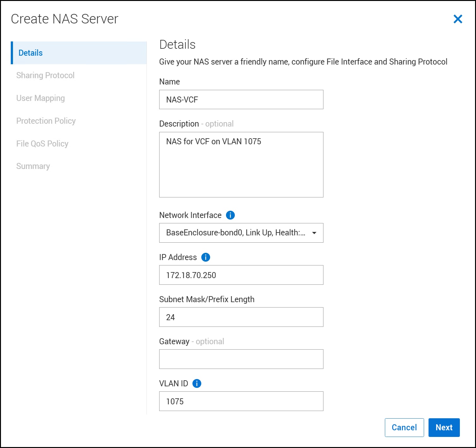
Task: Click the Description text area
Action: (241, 165)
